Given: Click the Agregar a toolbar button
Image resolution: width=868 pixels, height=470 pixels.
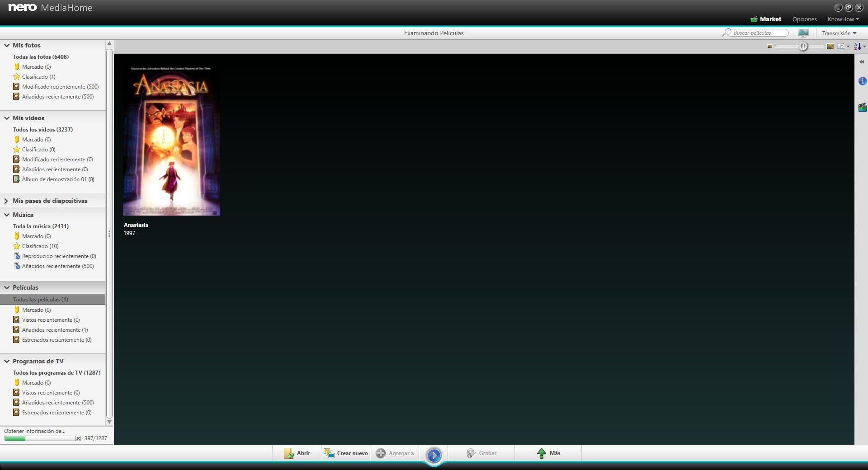Looking at the screenshot, I should click(395, 453).
